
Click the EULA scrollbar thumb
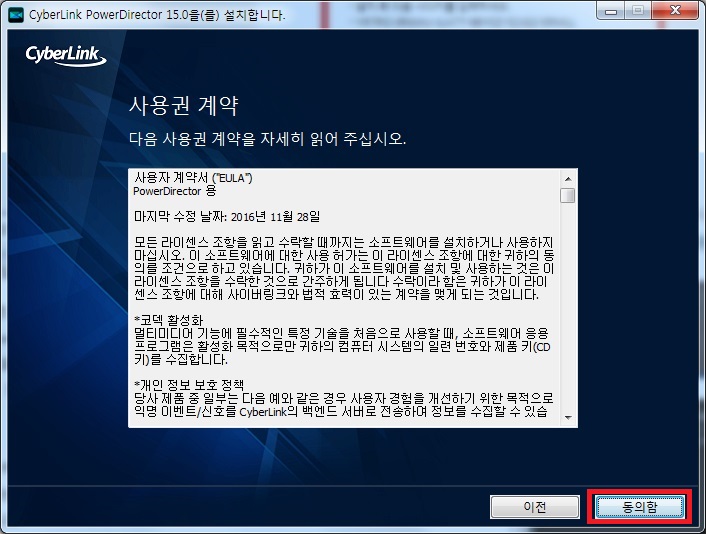[x=568, y=195]
